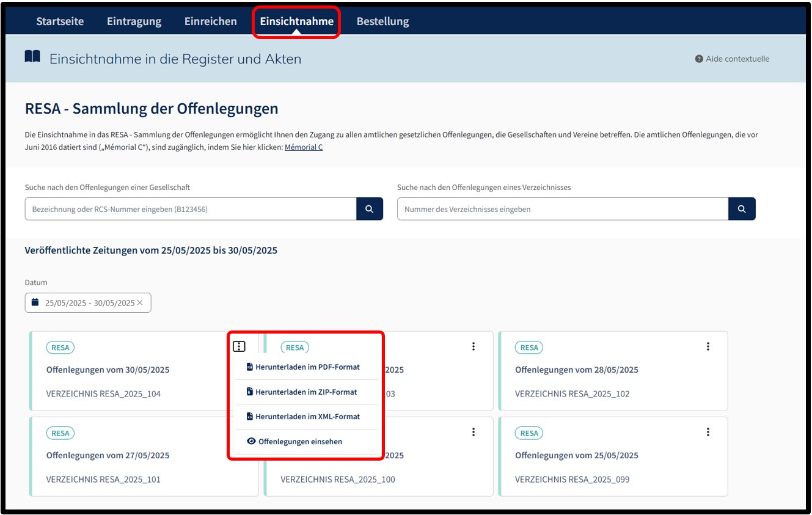Focus the Bezeichnung oder RCS-Nummer input field
Image resolution: width=812 pixels, height=515 pixels.
191,209
